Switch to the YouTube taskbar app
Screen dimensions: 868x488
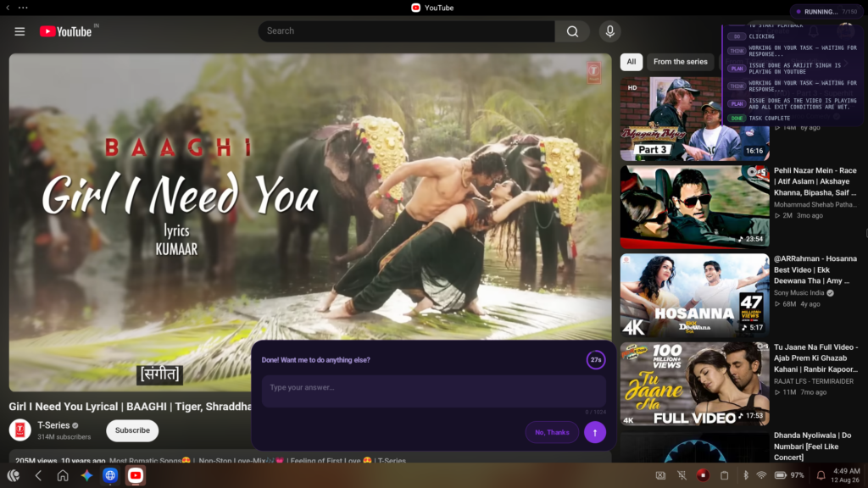coord(136,475)
